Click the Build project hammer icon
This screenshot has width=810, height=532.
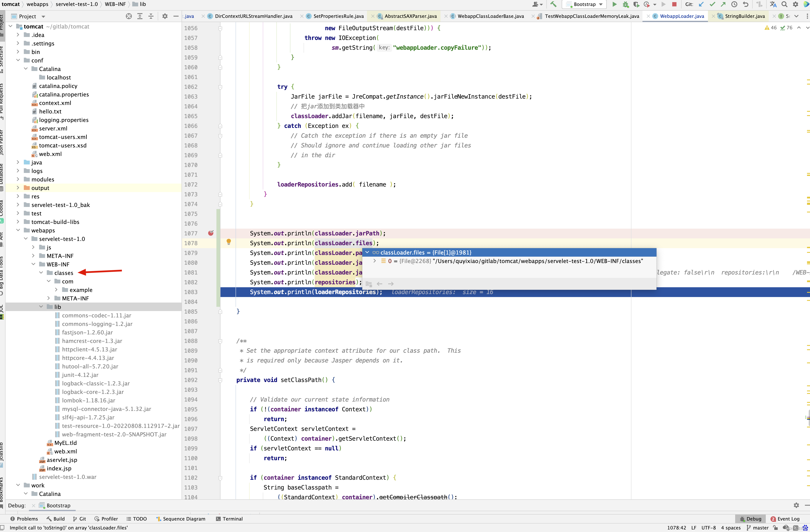tap(553, 4)
